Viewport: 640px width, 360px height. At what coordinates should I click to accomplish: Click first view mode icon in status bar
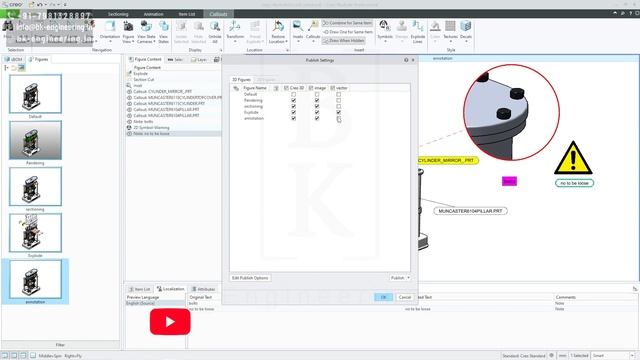coord(5,356)
